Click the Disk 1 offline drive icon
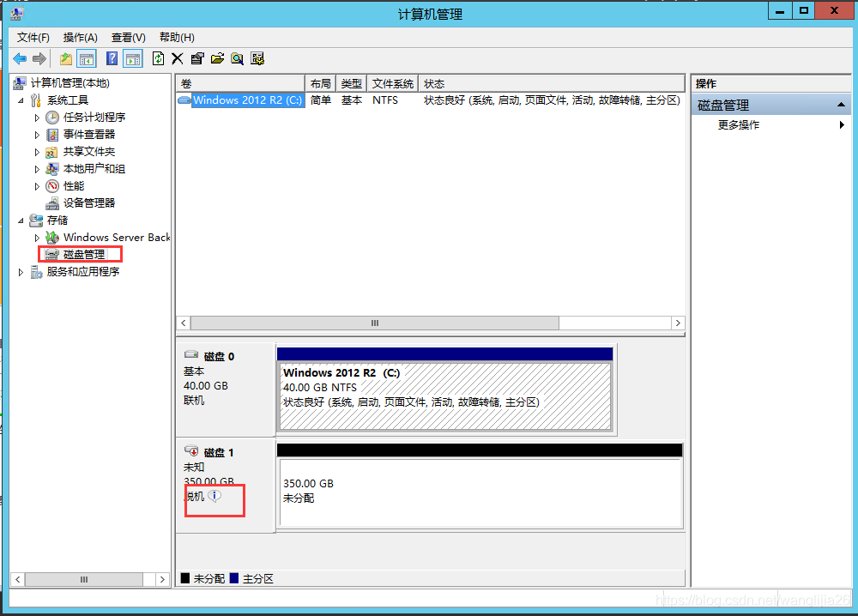858x616 pixels. (191, 450)
